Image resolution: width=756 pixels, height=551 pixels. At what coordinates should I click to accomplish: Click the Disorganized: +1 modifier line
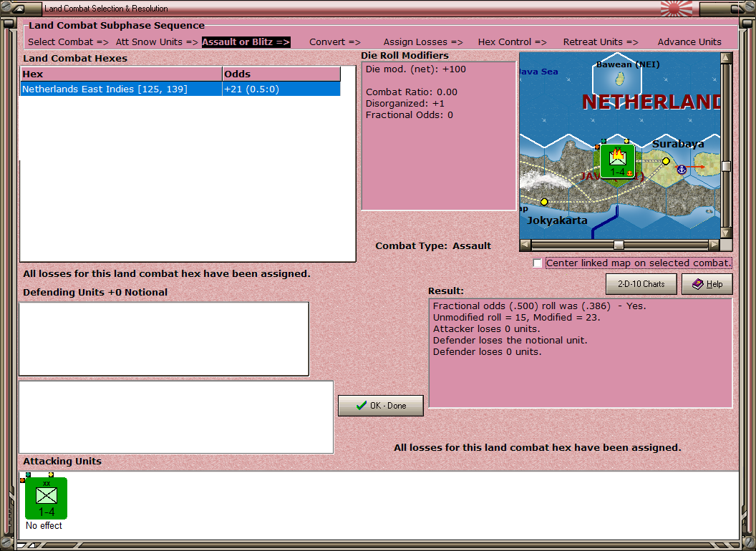pyautogui.click(x=405, y=104)
